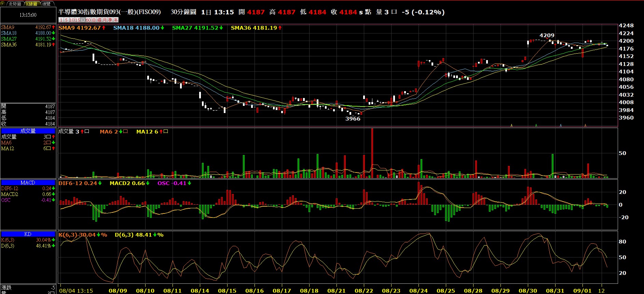
Task: Click MACD2 0.66 legend in MACD chart
Action: pos(129,183)
